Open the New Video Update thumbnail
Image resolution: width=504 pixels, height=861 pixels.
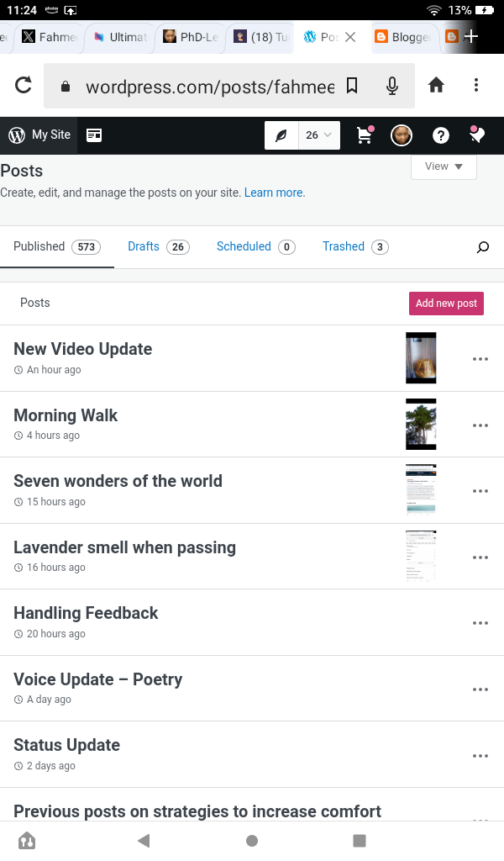pyautogui.click(x=421, y=358)
